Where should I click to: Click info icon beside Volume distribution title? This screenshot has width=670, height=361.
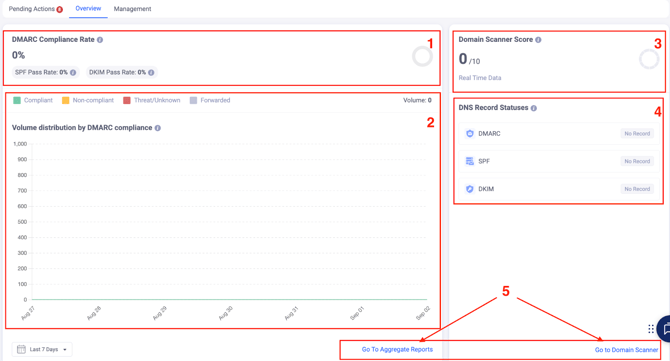coord(158,128)
